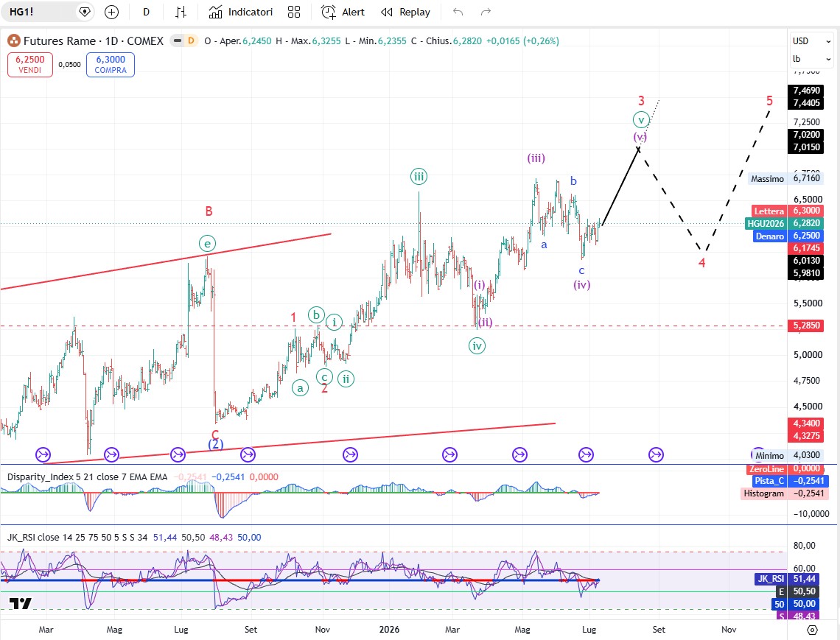Select the Futures Rame · 1D · COMEX title
840x640 pixels.
[x=94, y=41]
